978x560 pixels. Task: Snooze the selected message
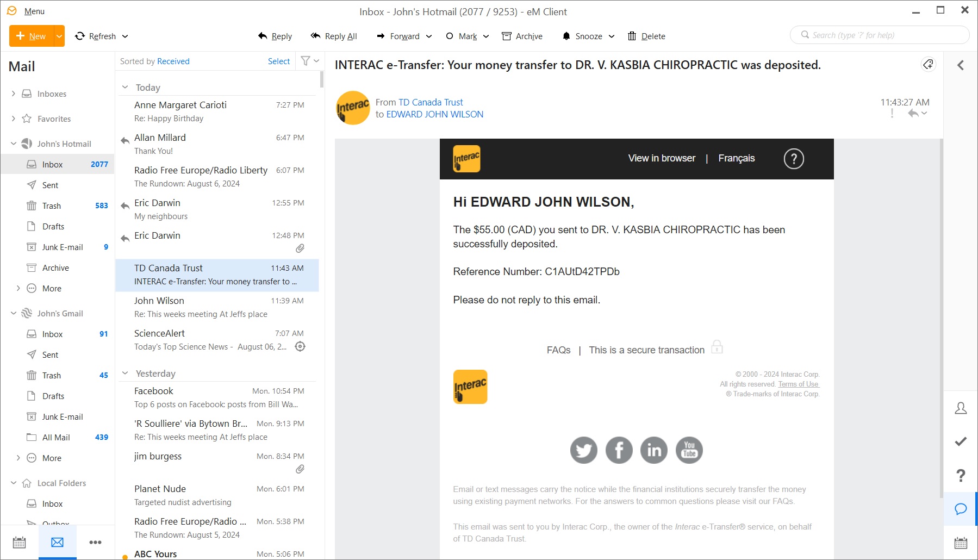click(582, 36)
